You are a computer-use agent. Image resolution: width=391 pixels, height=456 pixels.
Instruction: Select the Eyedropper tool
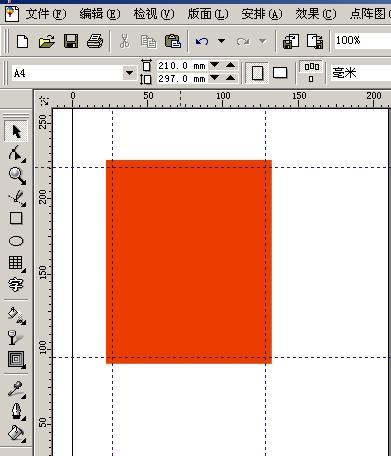(x=16, y=389)
